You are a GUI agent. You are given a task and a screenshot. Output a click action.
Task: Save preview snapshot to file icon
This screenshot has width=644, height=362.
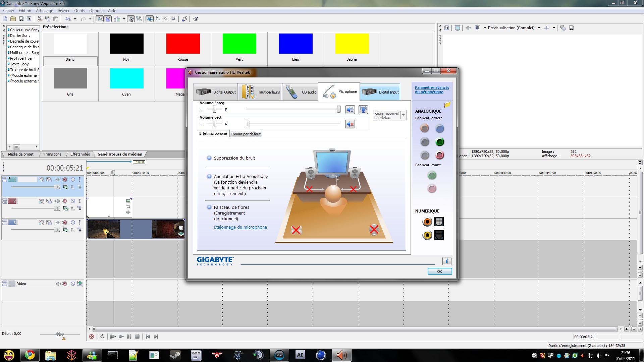(571, 28)
